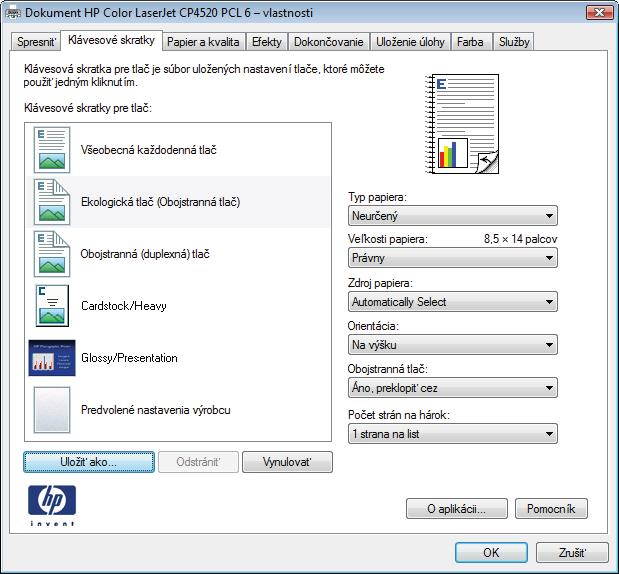Click the Pomocník help button
This screenshot has width=619, height=574.
tap(551, 508)
